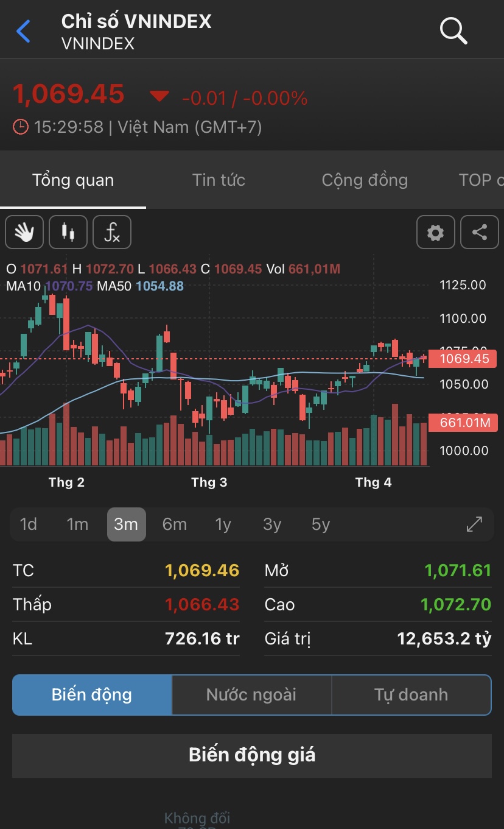Switch to 5y chart range
504x829 pixels.
(321, 524)
